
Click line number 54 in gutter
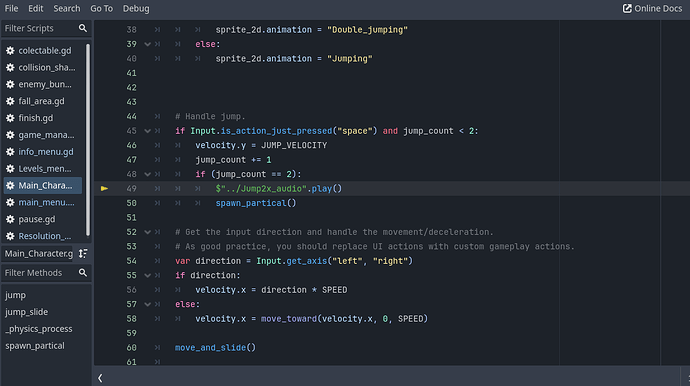click(132, 261)
